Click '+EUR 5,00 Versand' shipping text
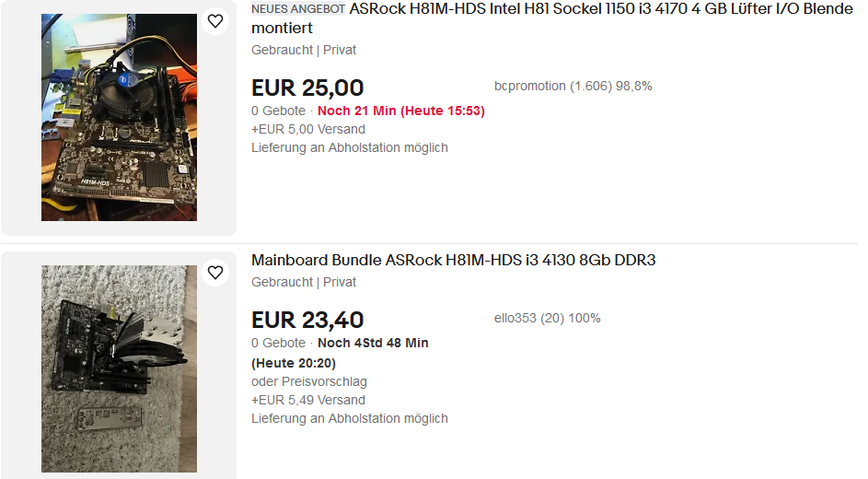The image size is (868, 479). 307,129
